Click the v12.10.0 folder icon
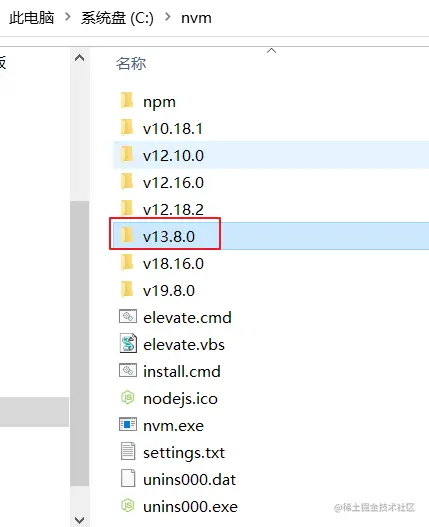429x527 pixels. click(127, 155)
